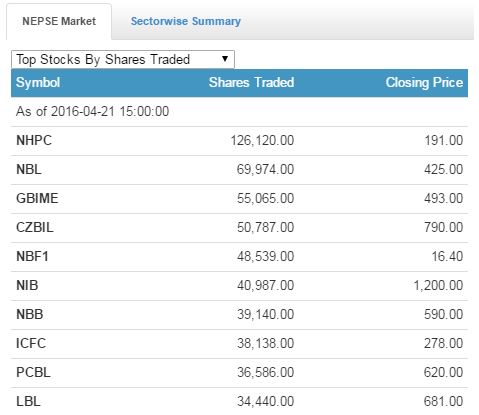The width and height of the screenshot is (479, 415).
Task: Switch to the NEPSE Market tab
Action: click(x=59, y=21)
